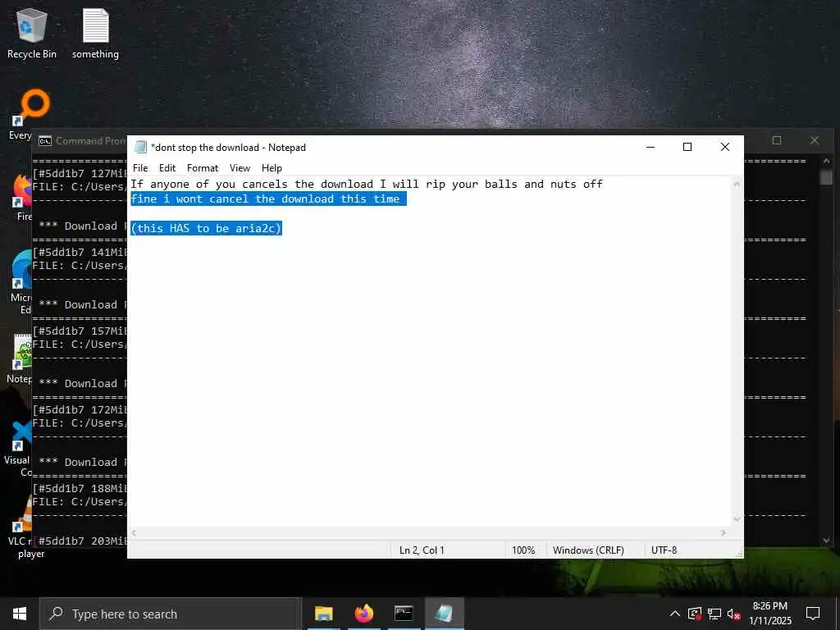Click the line 'If anyone of you cancels'

[x=367, y=184]
